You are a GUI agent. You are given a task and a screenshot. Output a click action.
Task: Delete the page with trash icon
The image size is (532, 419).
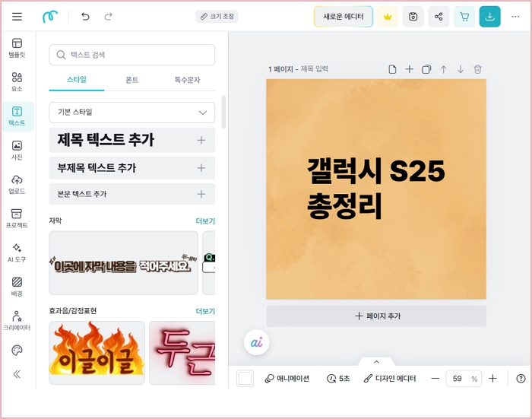[477, 69]
